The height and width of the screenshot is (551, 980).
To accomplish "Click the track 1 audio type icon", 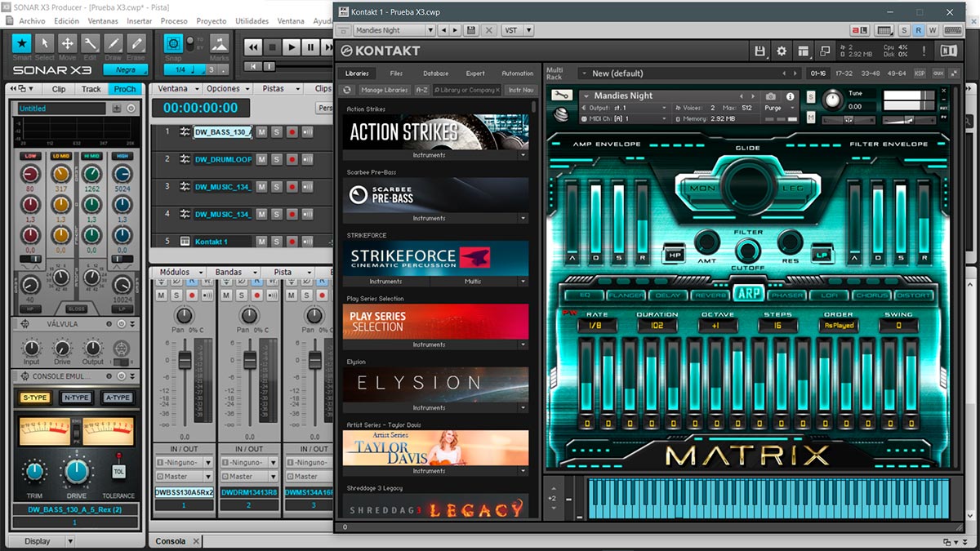I will (x=185, y=131).
